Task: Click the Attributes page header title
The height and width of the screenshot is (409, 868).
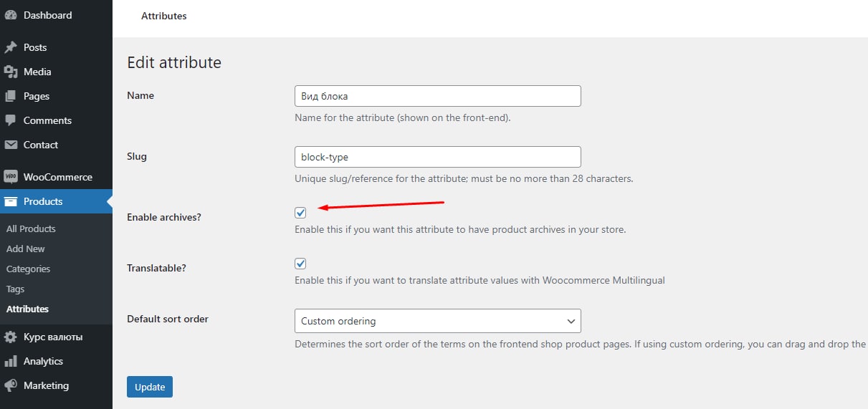Action: coord(164,16)
